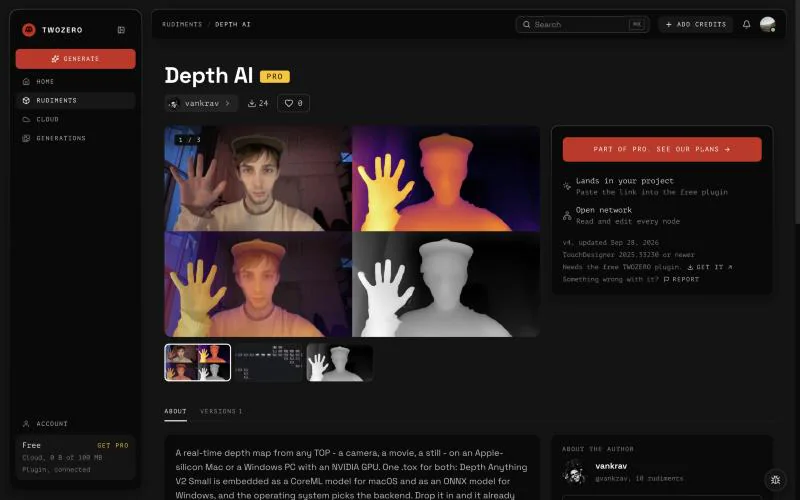Click the image counter 1 / 3
The width and height of the screenshot is (800, 500).
[188, 139]
